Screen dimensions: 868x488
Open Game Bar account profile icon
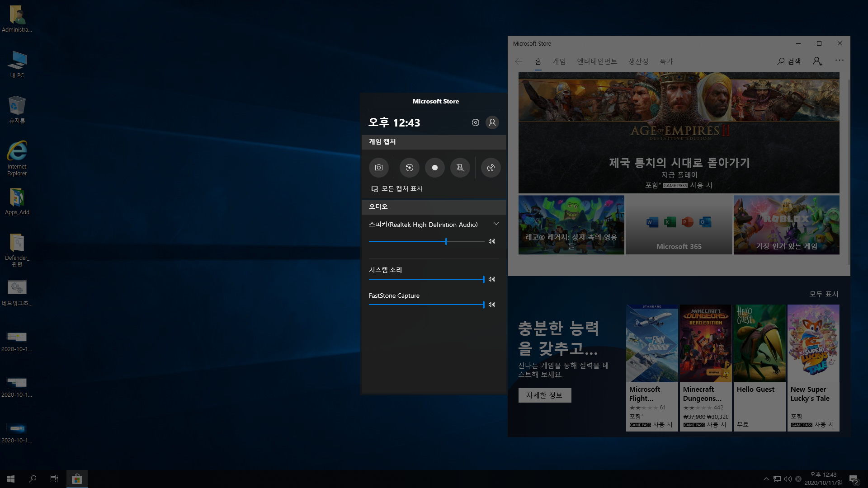[x=492, y=122]
